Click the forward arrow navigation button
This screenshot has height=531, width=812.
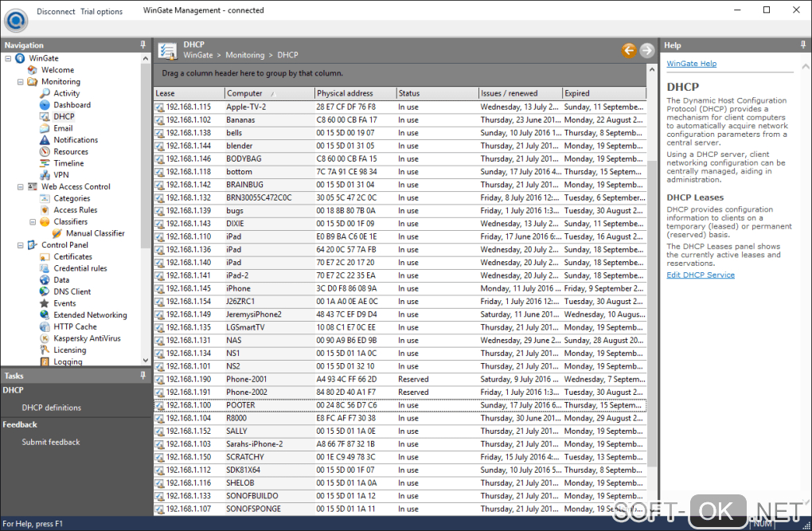(646, 50)
